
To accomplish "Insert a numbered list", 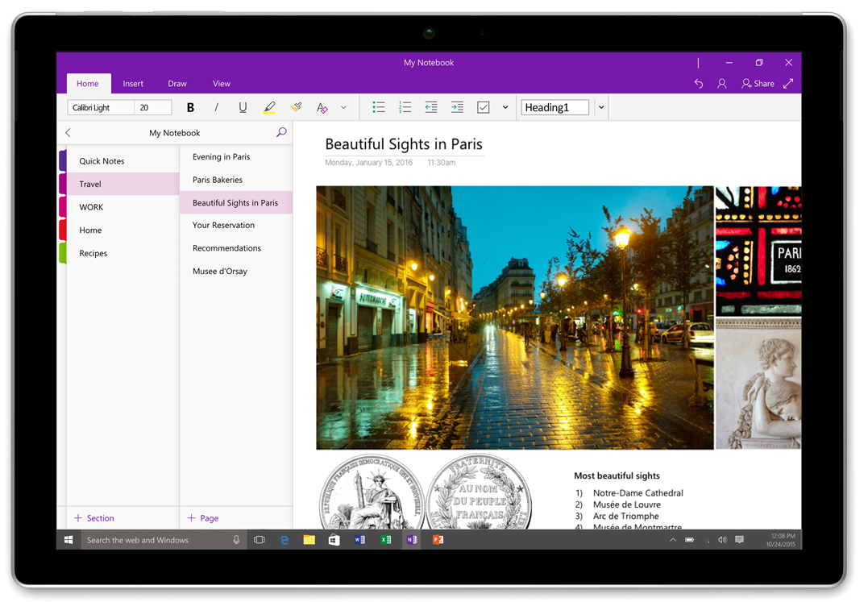I will coord(405,107).
